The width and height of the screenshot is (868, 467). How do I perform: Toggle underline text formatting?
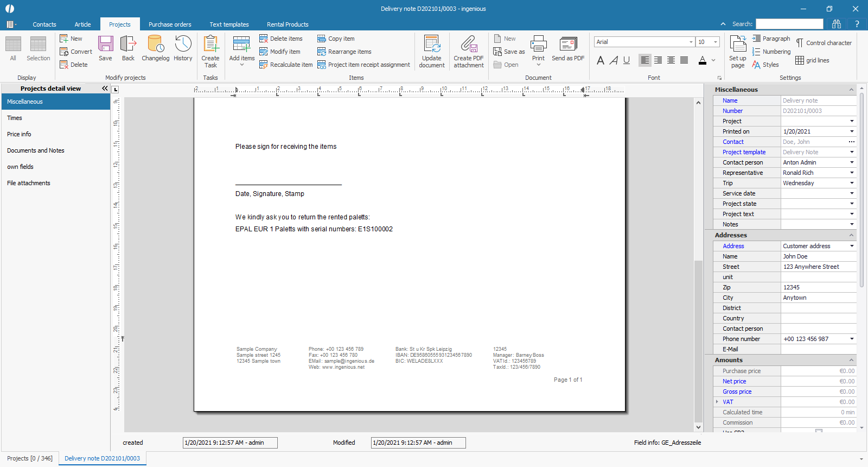[x=627, y=60]
